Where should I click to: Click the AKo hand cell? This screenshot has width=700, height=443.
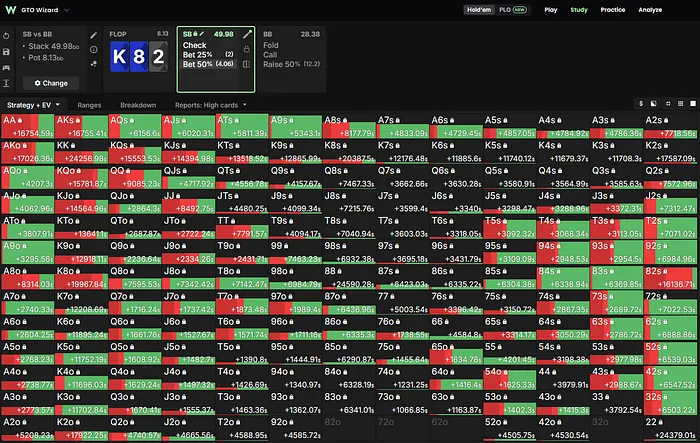point(28,152)
